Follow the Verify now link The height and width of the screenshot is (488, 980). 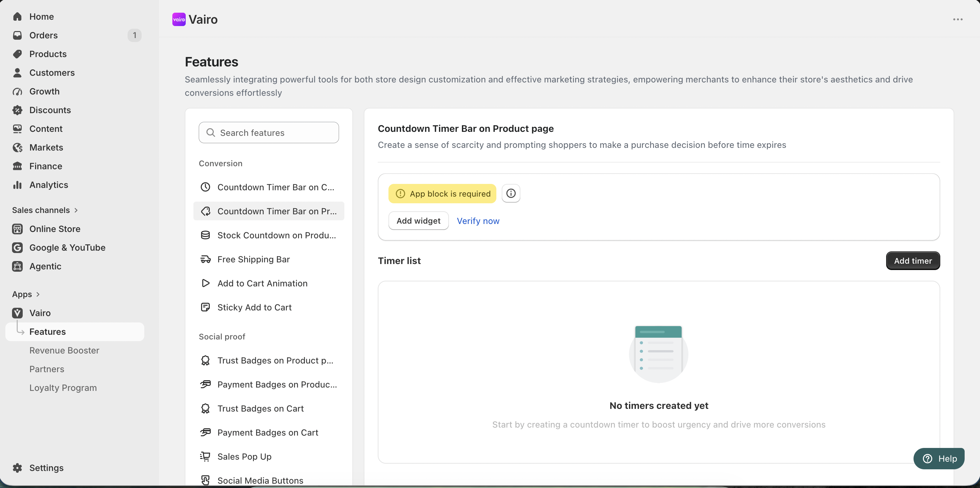(478, 221)
